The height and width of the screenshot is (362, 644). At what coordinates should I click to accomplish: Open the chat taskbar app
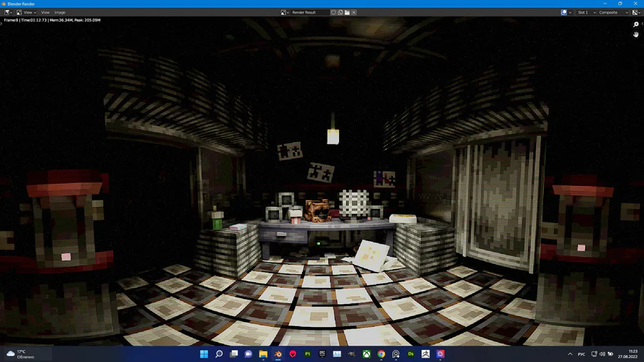coord(248,354)
